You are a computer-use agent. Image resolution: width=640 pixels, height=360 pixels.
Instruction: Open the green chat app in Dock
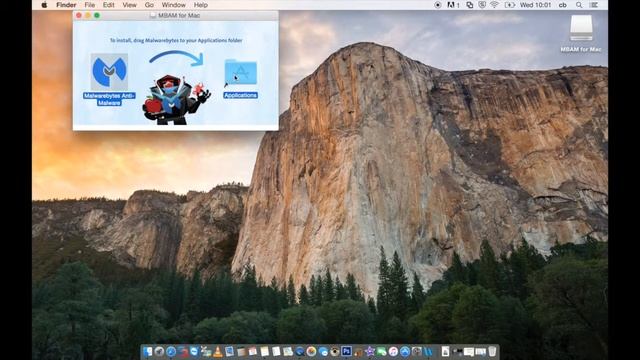(x=382, y=351)
